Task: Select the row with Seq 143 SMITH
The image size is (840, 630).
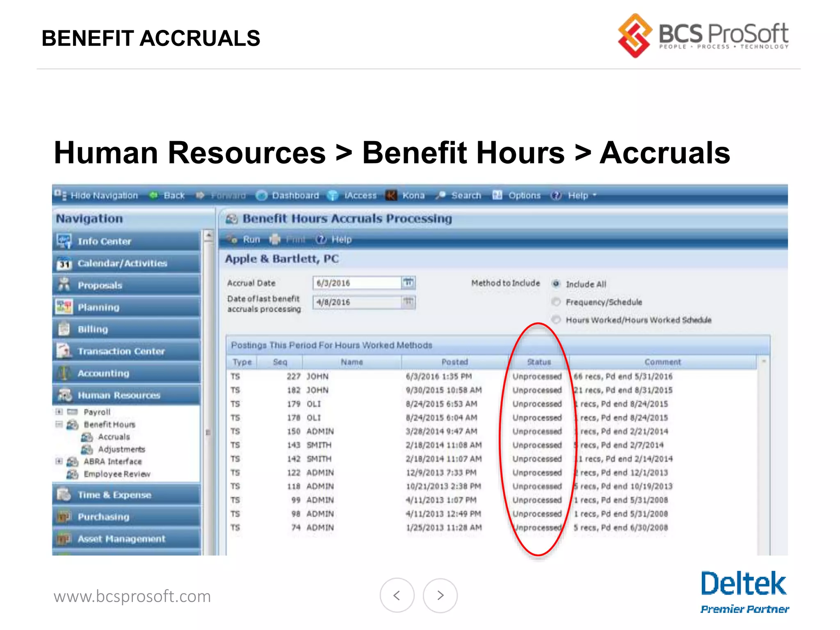Action: (492, 445)
